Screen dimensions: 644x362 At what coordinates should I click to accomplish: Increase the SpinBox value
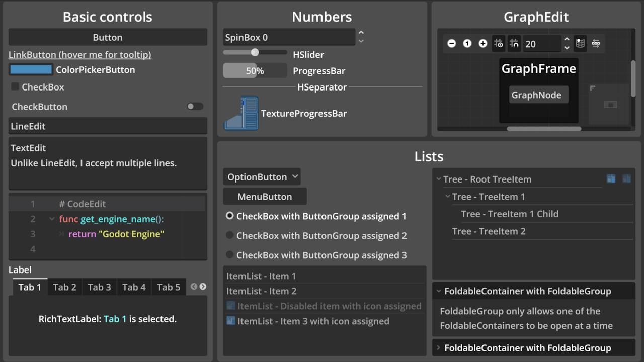361,33
